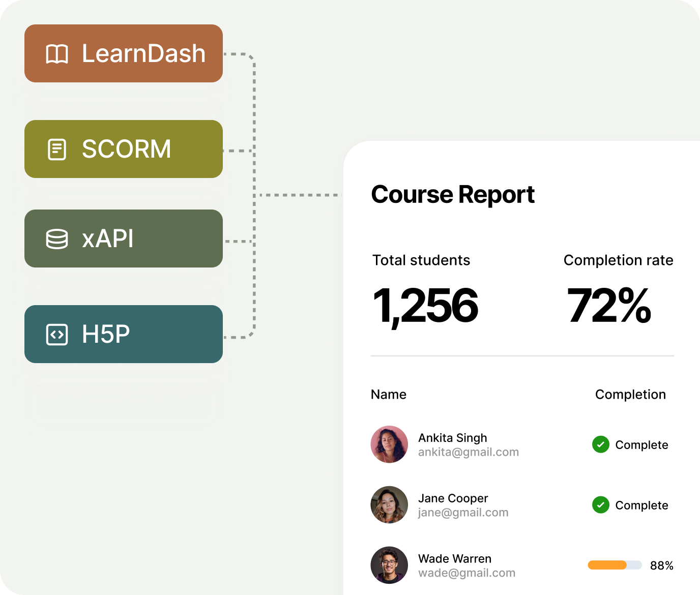Select the LearnDash integration label
The image size is (700, 595).
pyautogui.click(x=143, y=54)
